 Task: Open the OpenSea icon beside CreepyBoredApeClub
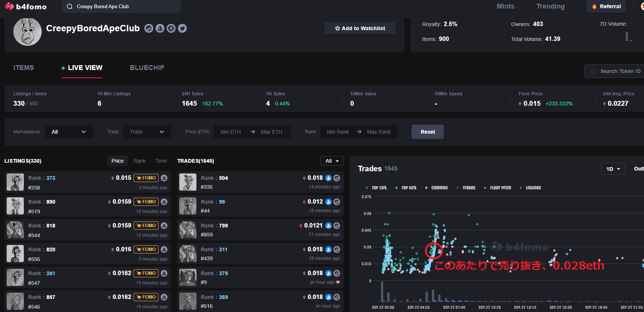pos(160,28)
